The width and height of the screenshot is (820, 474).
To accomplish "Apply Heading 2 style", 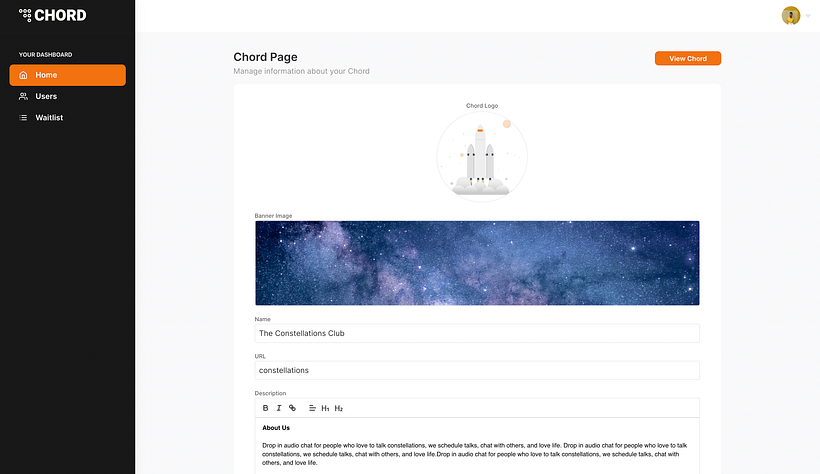I will point(339,408).
